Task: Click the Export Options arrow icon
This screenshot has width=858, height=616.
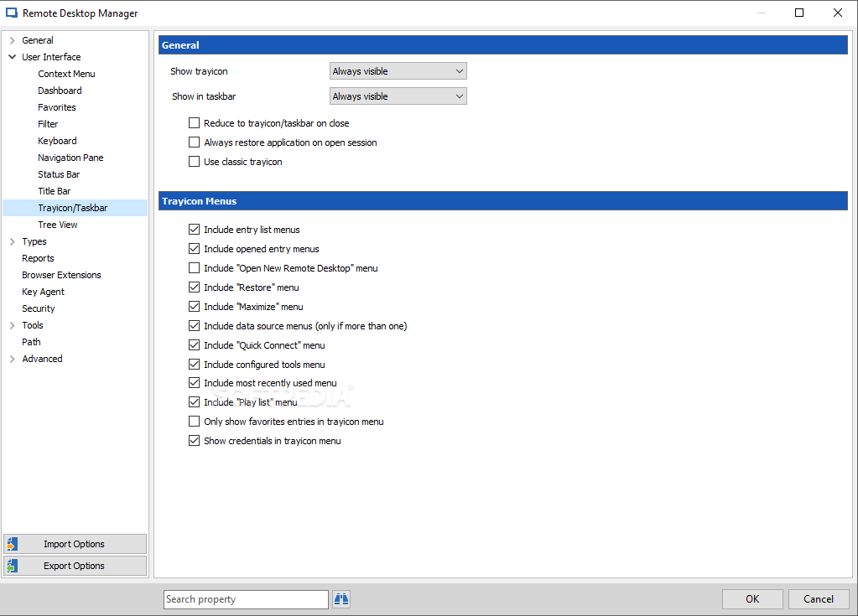Action: pyautogui.click(x=12, y=566)
